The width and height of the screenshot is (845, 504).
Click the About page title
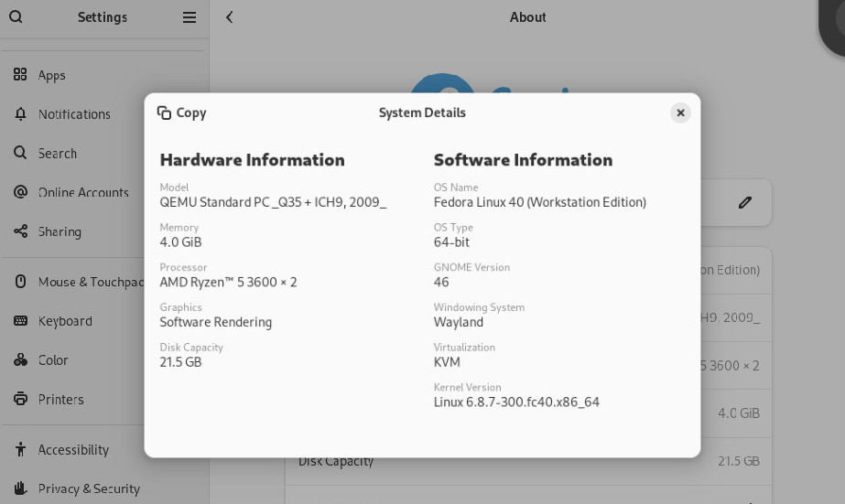[528, 17]
